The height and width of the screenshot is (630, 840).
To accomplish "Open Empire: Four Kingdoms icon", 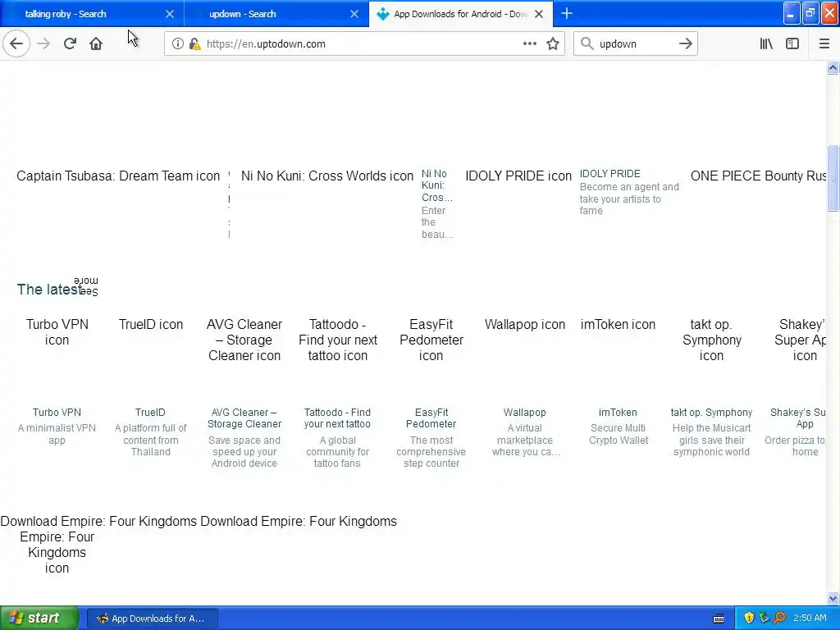I will coord(57,552).
